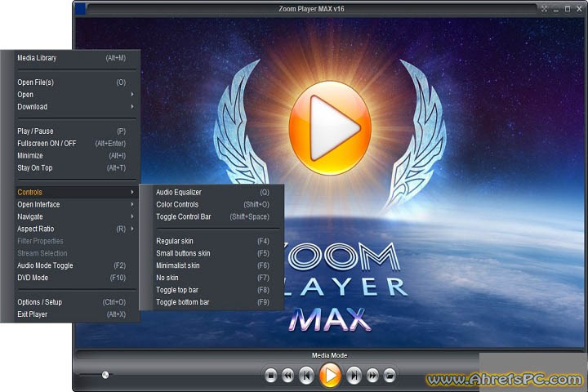Screen dimensions: 588x392
Task: Click the blue square at title bar left
Action: pos(80,9)
